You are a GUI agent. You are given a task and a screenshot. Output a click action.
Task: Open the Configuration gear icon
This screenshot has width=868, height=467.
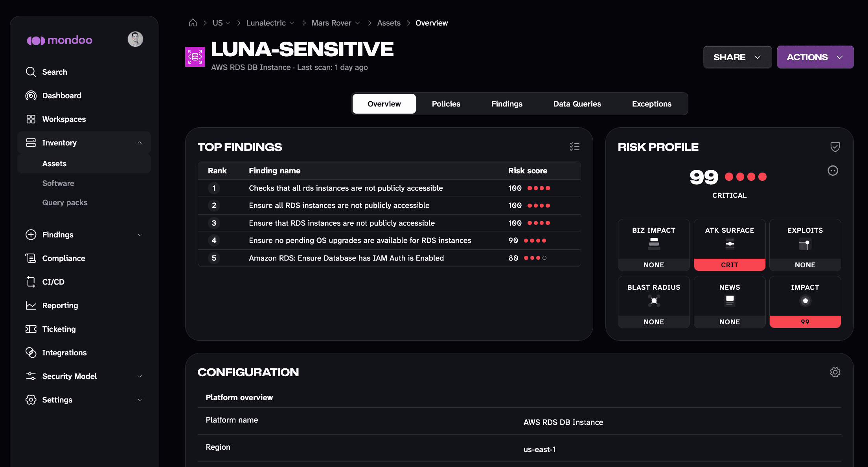[835, 372]
